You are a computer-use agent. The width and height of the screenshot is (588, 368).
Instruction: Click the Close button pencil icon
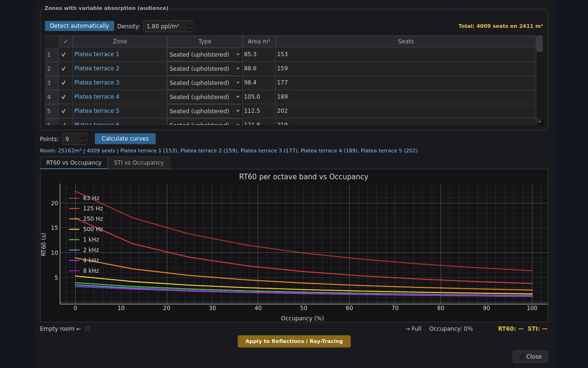point(521,357)
